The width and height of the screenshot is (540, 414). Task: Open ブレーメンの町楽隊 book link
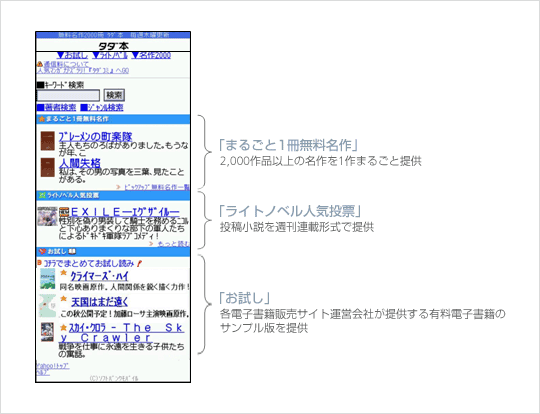[x=95, y=136]
